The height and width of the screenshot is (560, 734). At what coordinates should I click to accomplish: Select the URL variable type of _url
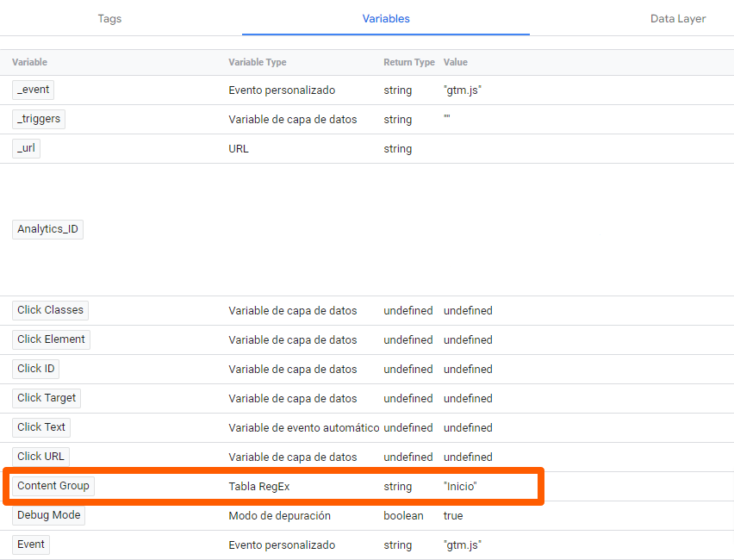pyautogui.click(x=239, y=149)
